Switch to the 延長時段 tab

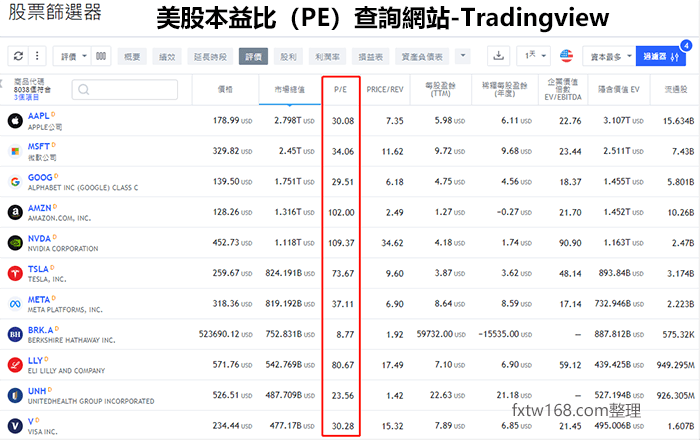tap(210, 57)
